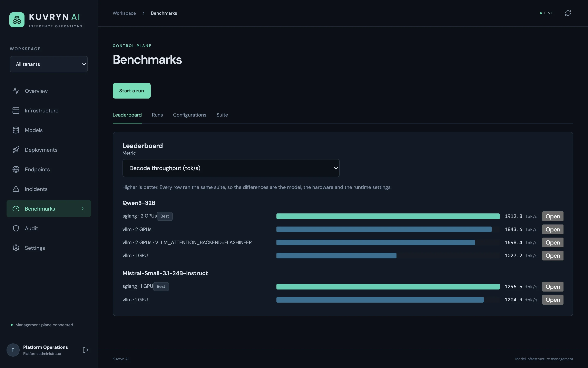Image resolution: width=588 pixels, height=368 pixels.
Task: Go to Audit in the sidebar
Action: 49,228
